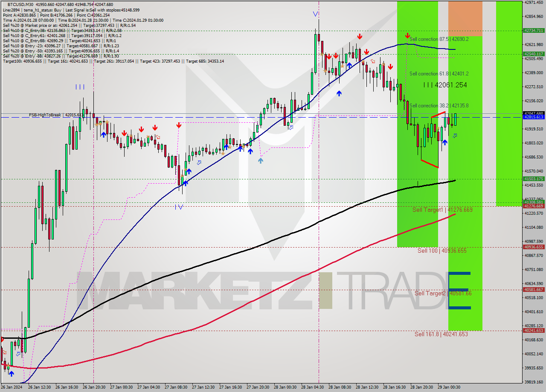Click the 'Sell 161.8 | 40241.653' label
The width and height of the screenshot is (546, 392).
441,334
